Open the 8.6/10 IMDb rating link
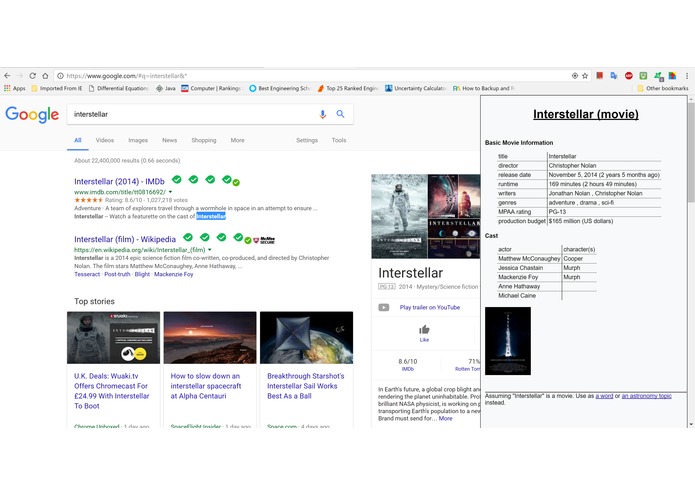The width and height of the screenshot is (695, 494). tap(407, 365)
